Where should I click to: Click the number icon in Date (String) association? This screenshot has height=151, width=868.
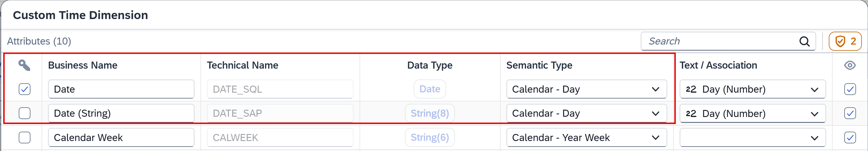click(x=691, y=113)
